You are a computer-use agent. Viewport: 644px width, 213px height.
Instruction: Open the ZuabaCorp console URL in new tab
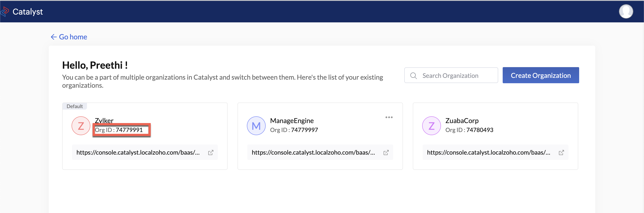coord(561,152)
